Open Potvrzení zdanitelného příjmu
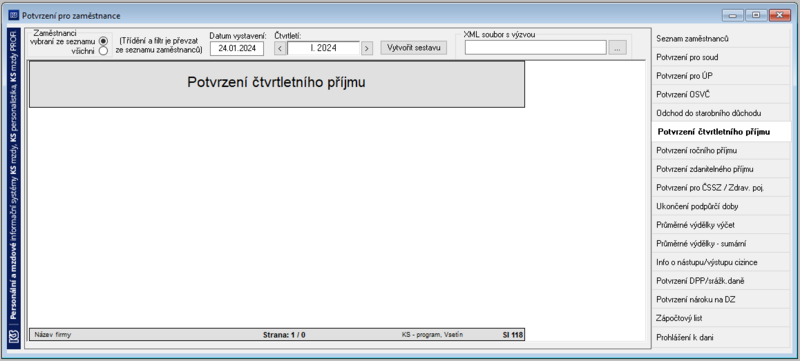Image resolution: width=800 pixels, height=361 pixels. coord(720,169)
